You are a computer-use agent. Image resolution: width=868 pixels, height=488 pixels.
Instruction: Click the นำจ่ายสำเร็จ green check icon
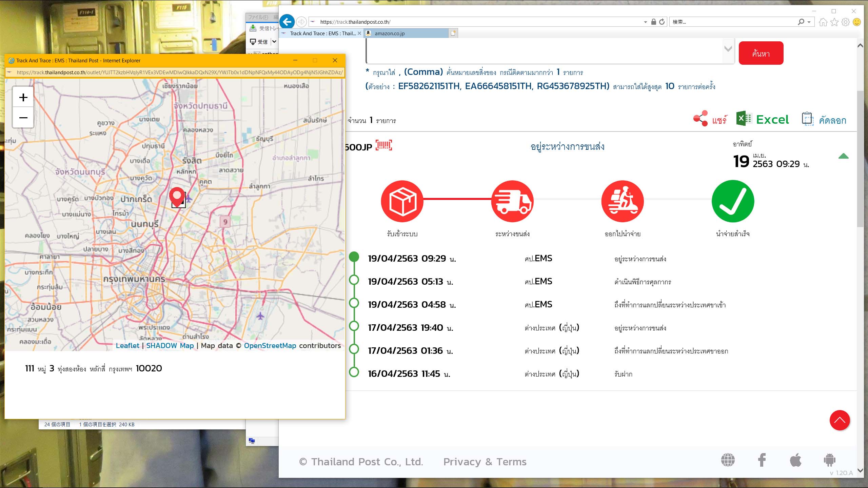tap(733, 201)
